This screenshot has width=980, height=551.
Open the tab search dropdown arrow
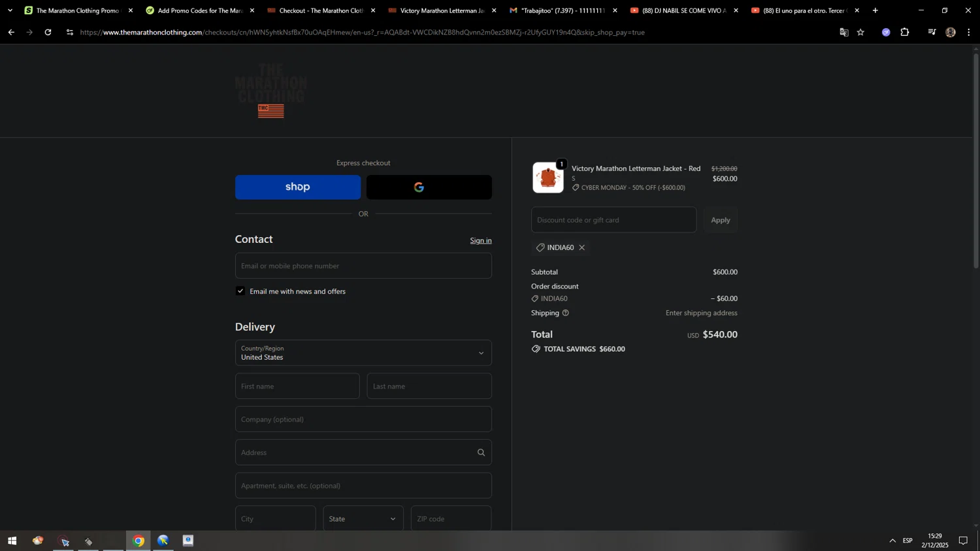(x=10, y=10)
